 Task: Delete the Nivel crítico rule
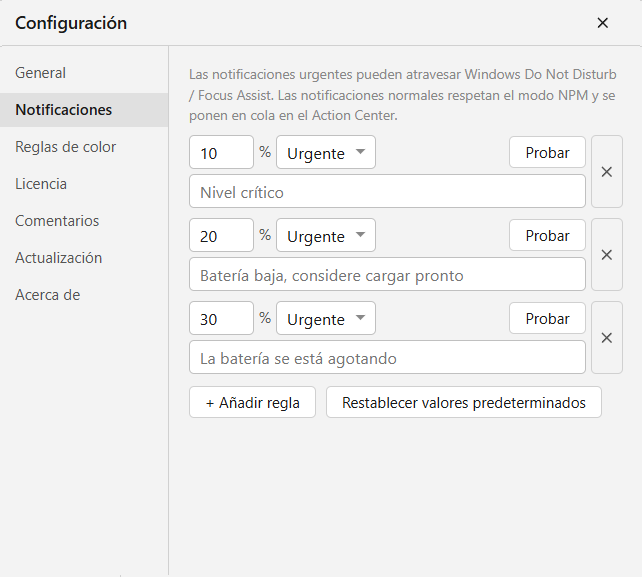click(x=607, y=172)
